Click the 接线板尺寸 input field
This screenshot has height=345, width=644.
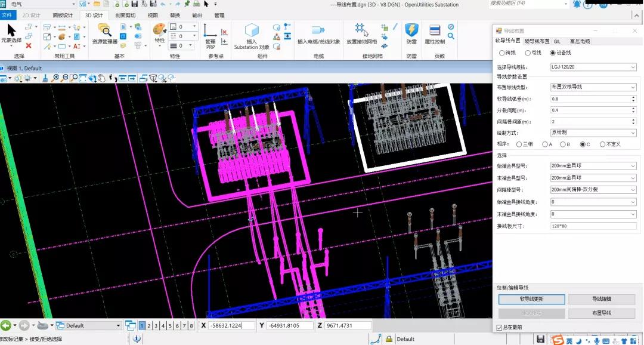coord(593,226)
